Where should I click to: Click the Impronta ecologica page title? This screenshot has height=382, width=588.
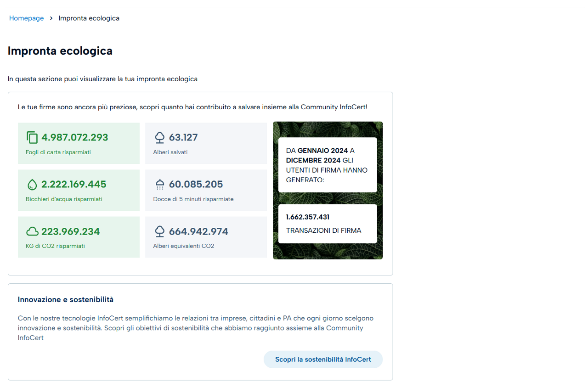(x=60, y=51)
